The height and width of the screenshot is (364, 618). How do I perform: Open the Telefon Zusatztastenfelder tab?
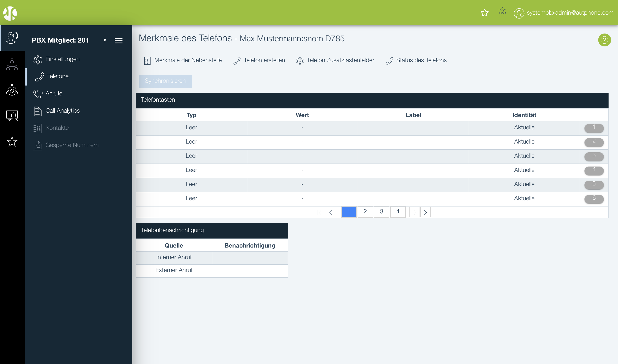click(340, 60)
